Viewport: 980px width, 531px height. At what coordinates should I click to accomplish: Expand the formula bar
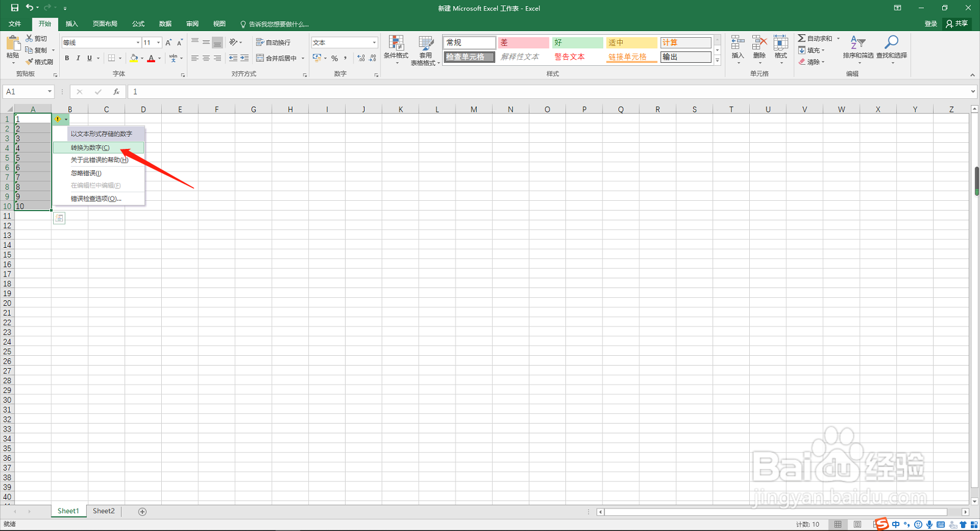973,92
